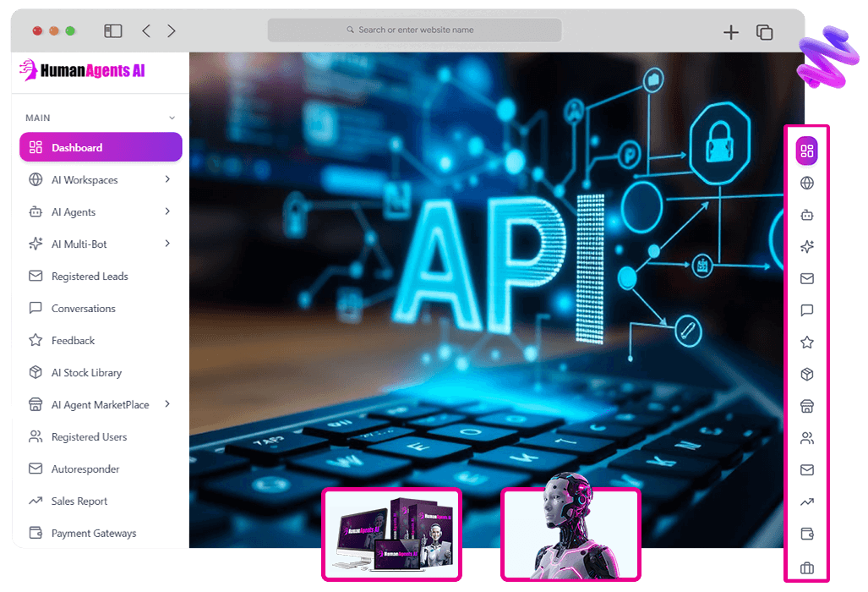Collapse the MAIN section chevron
Screen dimensions: 868x592
pos(172,118)
